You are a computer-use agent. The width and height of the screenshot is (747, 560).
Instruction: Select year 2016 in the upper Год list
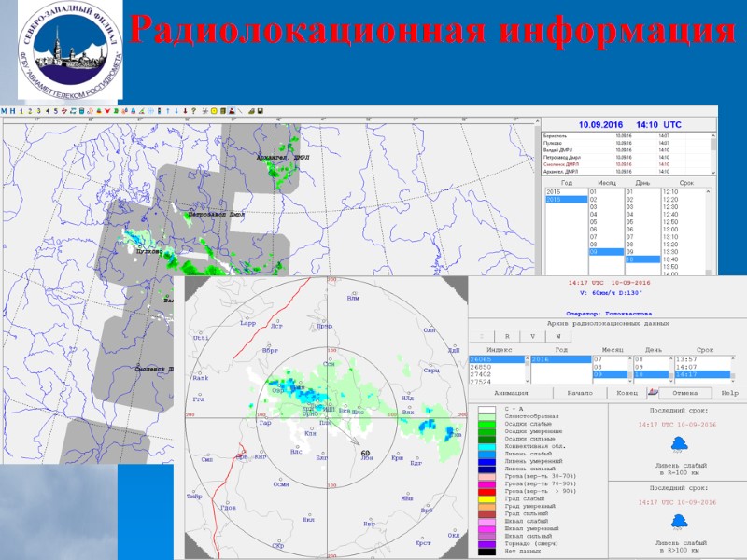click(x=567, y=200)
